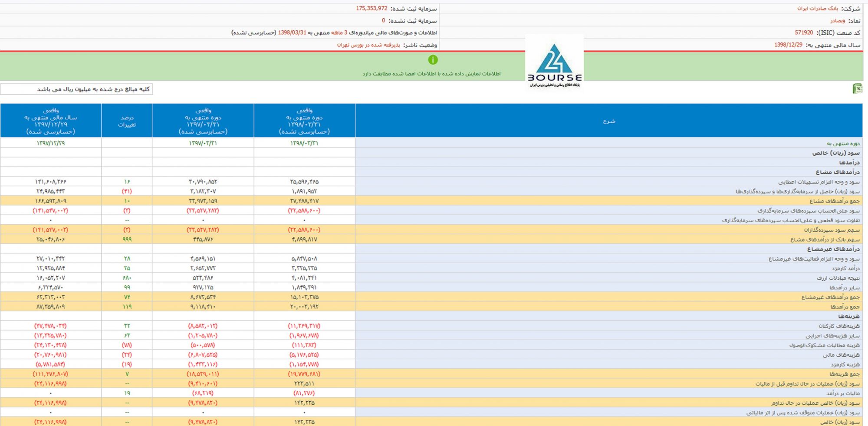Click the section heading 'درآمدهای غیرمشاع'

coord(833,249)
